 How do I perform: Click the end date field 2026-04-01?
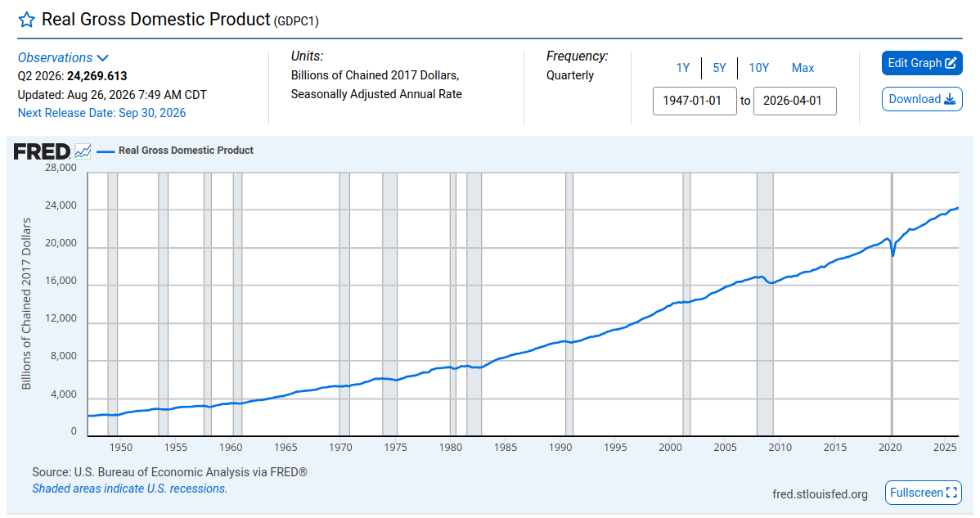795,101
